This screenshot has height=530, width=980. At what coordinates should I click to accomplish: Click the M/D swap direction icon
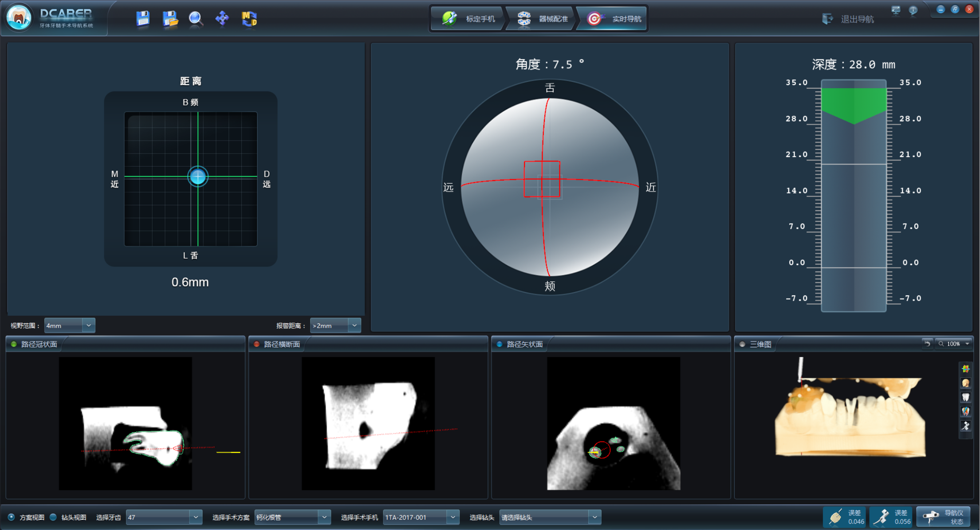249,19
